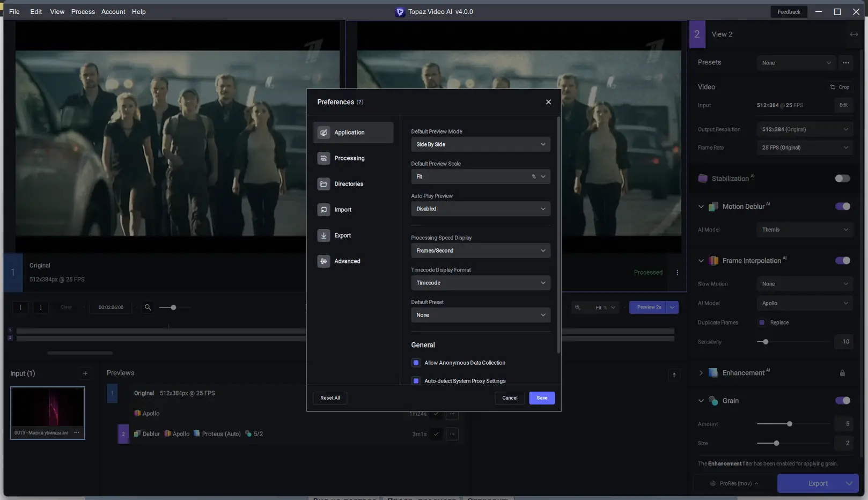Toggle the Replace duplicate frames checkbox

(762, 322)
